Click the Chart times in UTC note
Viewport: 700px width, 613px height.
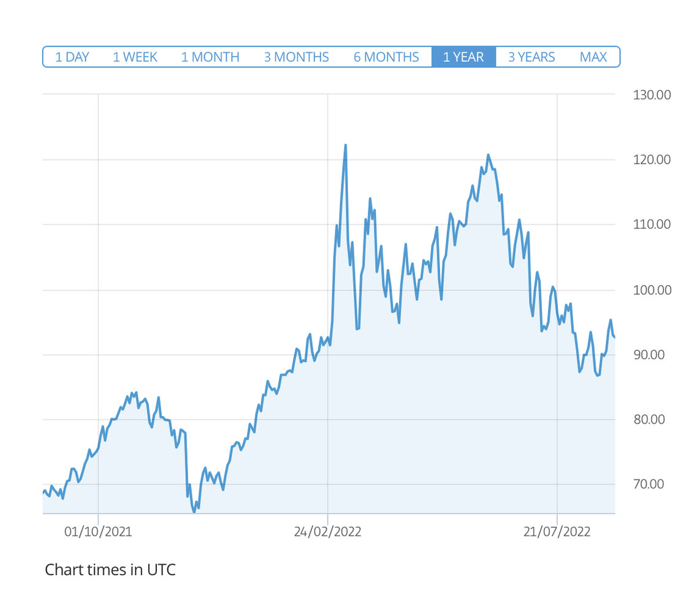point(110,569)
